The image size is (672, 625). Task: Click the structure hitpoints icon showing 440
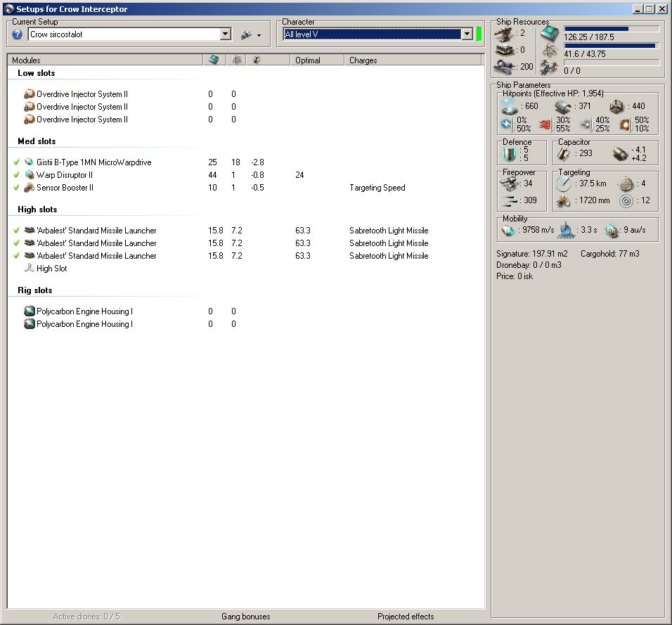616,107
